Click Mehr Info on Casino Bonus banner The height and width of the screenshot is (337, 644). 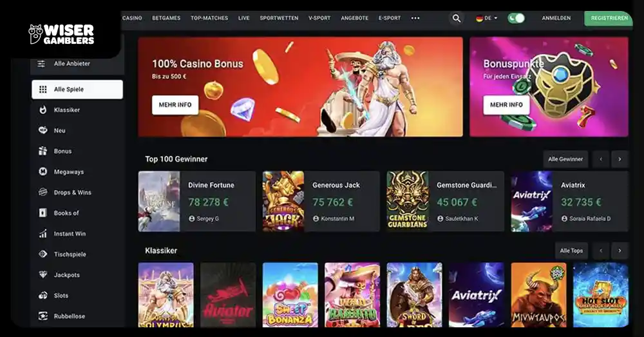(175, 105)
